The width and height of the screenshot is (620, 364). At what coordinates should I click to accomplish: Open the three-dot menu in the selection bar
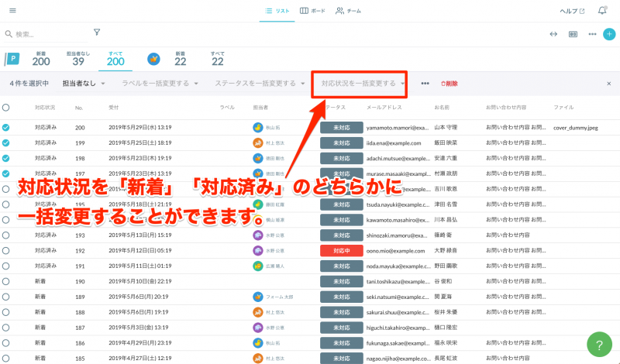tap(425, 84)
